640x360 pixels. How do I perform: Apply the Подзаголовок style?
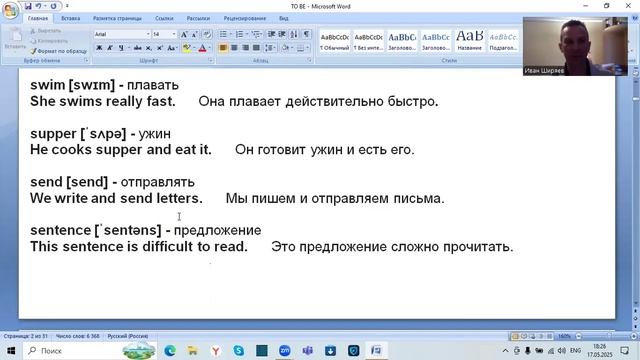click(503, 41)
